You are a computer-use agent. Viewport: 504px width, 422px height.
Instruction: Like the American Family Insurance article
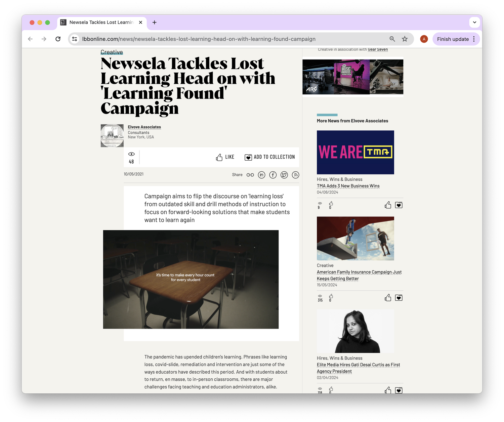tap(388, 298)
